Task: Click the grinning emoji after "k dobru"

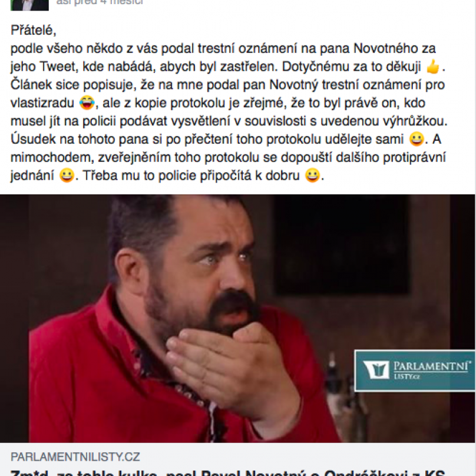Action: point(312,176)
